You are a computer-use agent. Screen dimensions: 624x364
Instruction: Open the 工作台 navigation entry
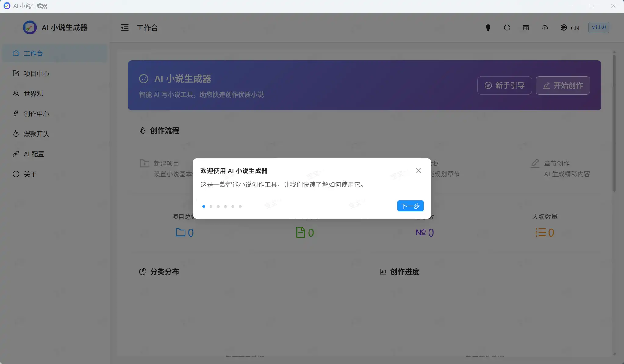34,53
